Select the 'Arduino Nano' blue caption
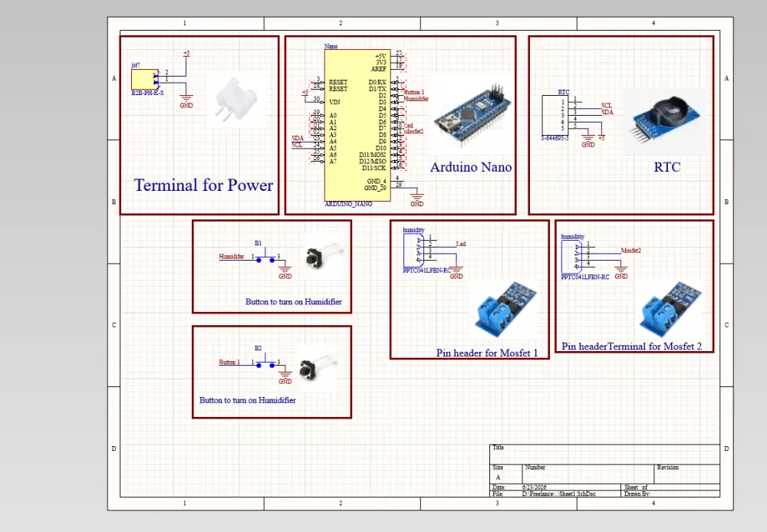This screenshot has width=767, height=532. point(471,167)
